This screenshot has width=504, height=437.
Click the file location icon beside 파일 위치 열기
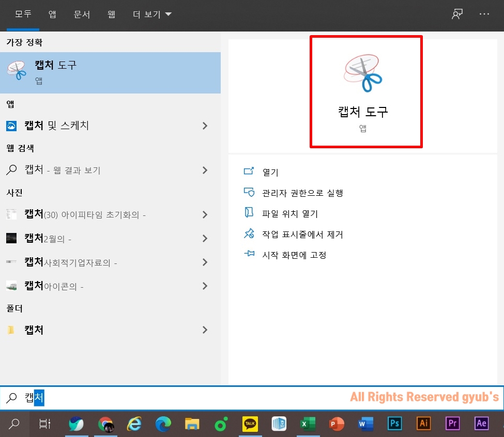(x=249, y=213)
